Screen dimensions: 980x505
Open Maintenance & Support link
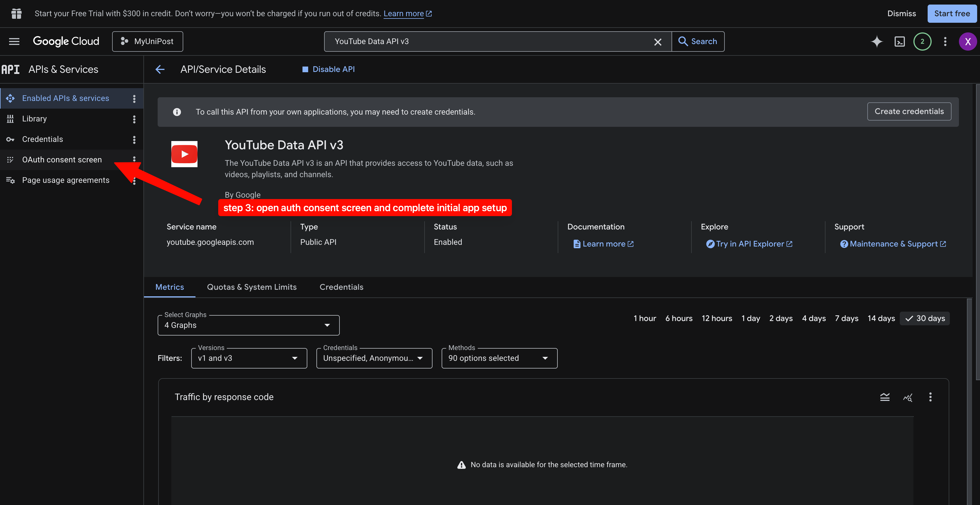893,244
